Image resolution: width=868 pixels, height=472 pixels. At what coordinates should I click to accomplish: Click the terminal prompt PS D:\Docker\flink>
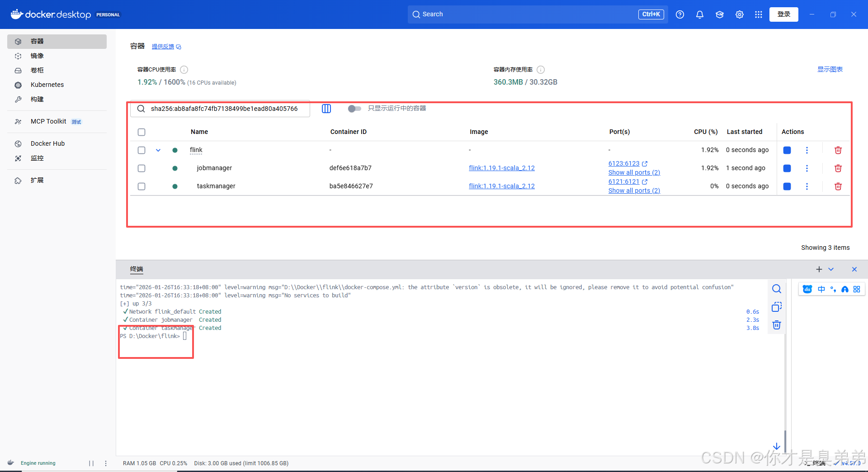coord(150,336)
